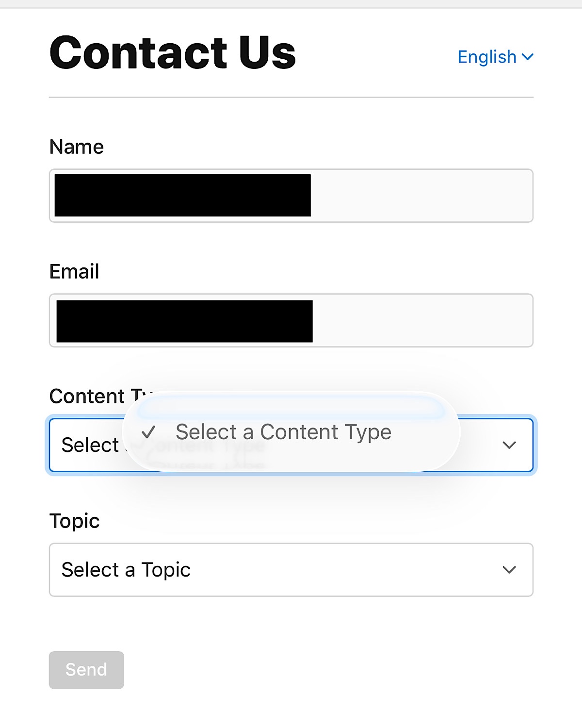Click the Email field label

point(74,272)
